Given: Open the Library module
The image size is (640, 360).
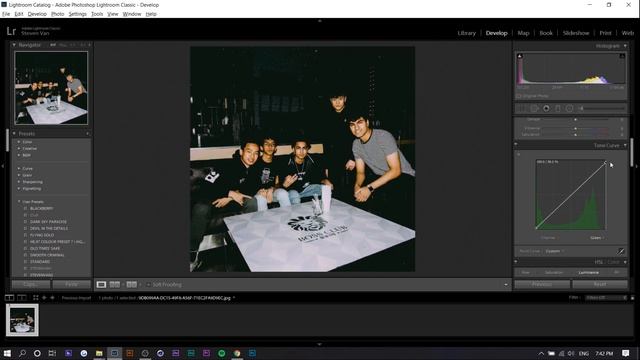Looking at the screenshot, I should (x=467, y=33).
